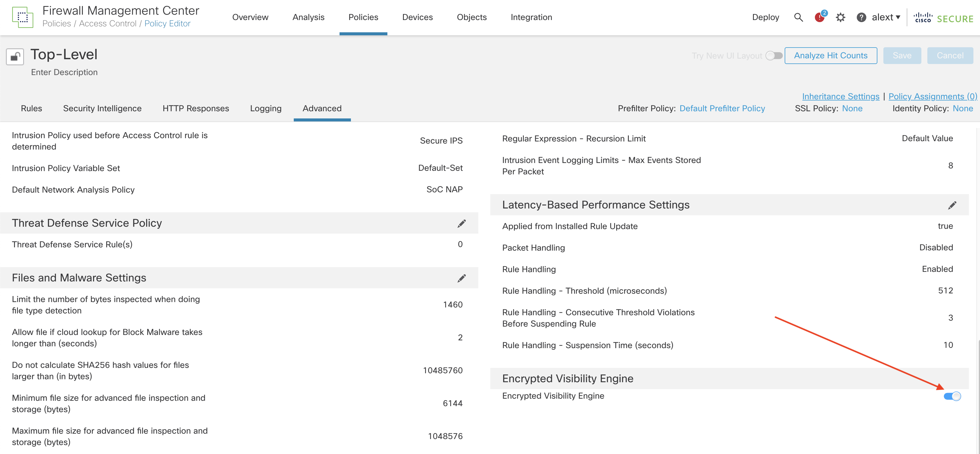The width and height of the screenshot is (980, 454).
Task: Switch to the Security Intelligence tab
Action: coord(102,108)
